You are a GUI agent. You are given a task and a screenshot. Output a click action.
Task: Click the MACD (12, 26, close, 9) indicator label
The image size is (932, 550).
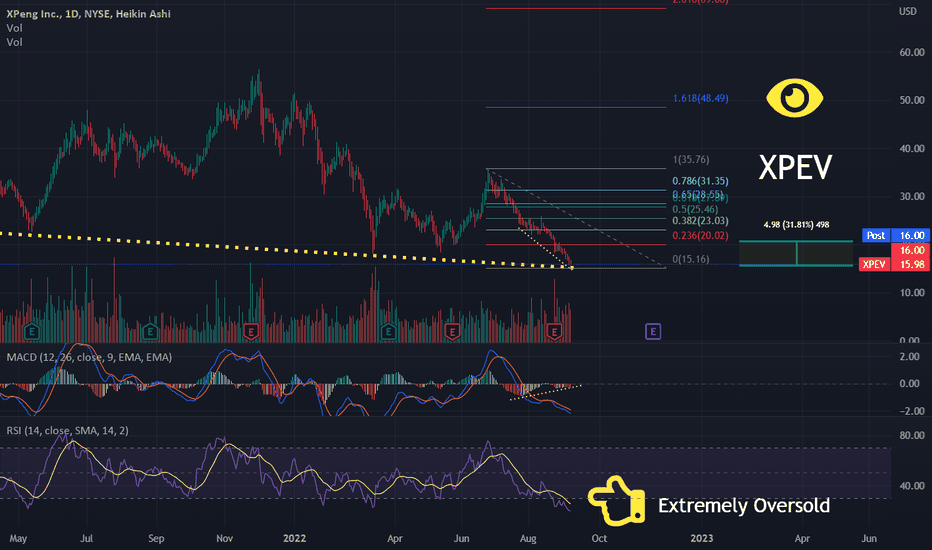[x=89, y=357]
